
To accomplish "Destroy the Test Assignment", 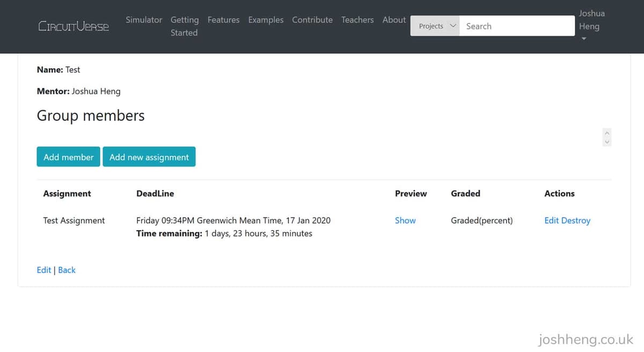I will pos(576,220).
